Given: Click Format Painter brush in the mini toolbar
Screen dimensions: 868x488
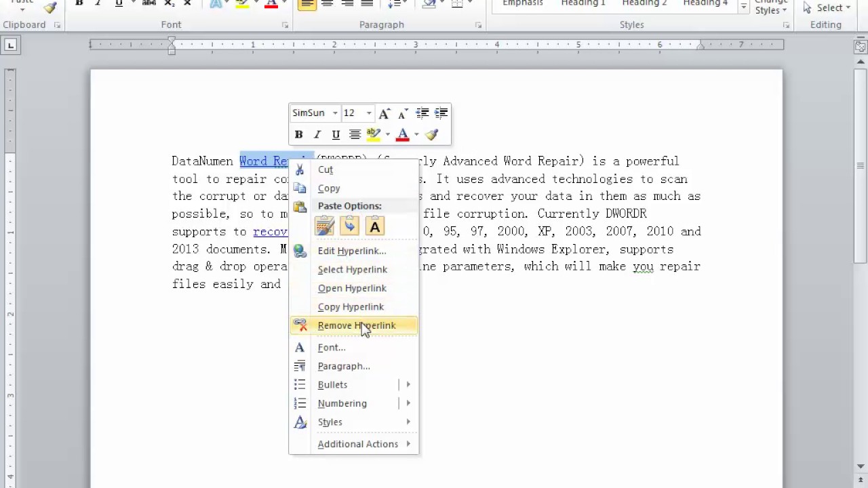Looking at the screenshot, I should tap(432, 134).
